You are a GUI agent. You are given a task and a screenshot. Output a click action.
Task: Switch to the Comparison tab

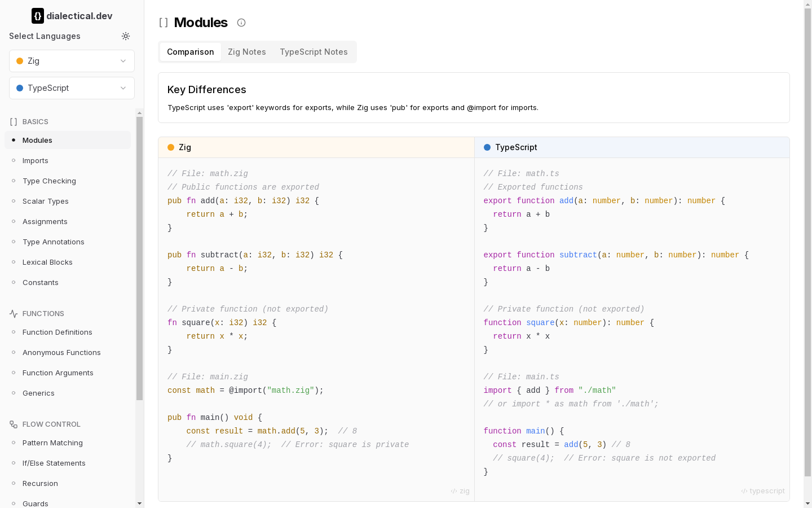(x=191, y=52)
